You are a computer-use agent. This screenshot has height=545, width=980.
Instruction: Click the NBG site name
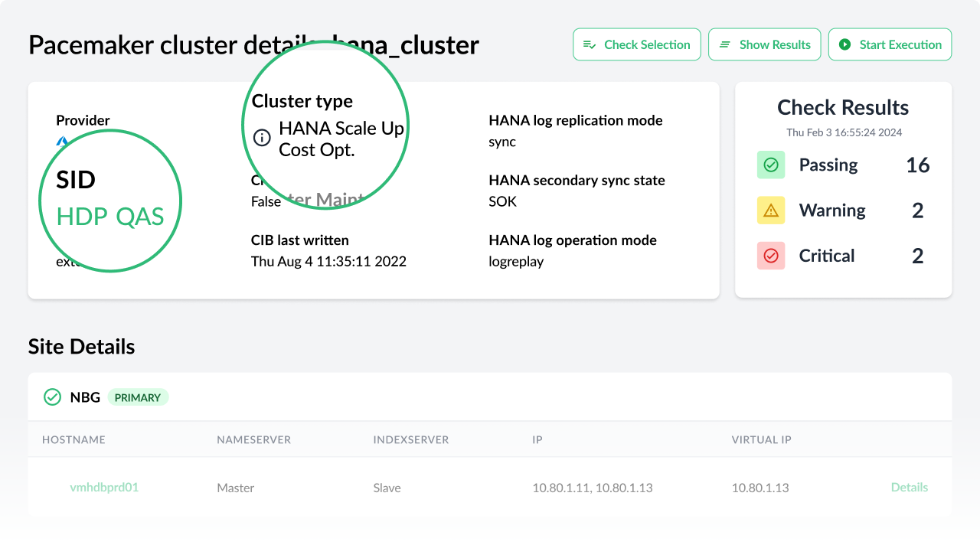coord(85,397)
